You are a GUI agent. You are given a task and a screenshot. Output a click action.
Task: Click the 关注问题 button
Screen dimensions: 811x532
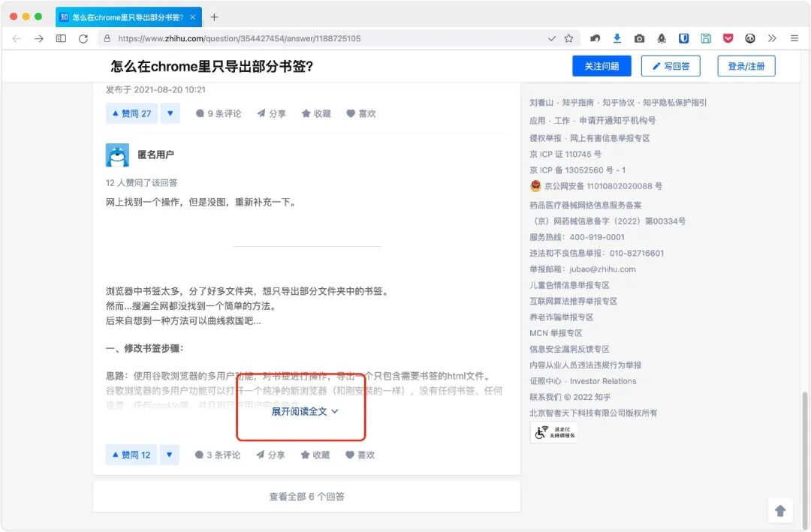pos(601,66)
